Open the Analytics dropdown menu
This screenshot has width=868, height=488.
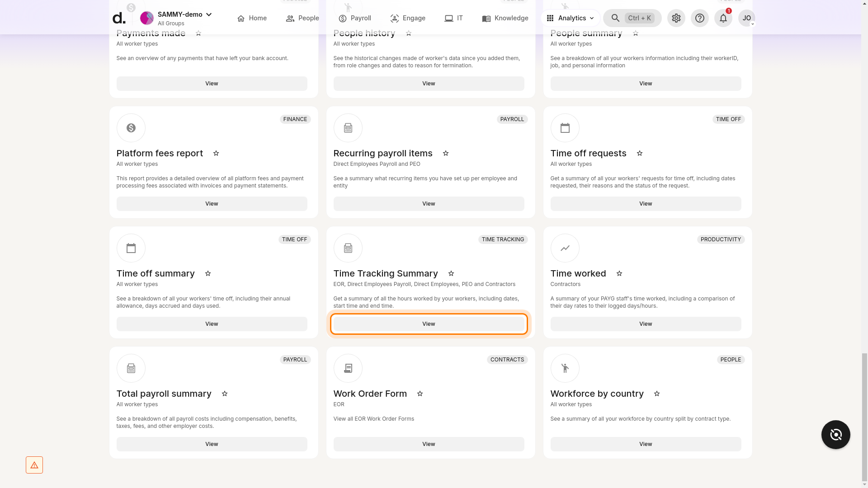coord(570,18)
